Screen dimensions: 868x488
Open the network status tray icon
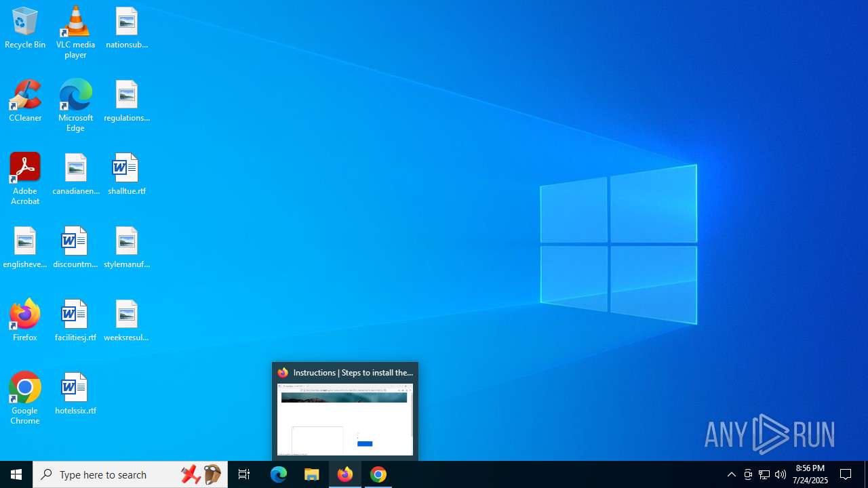tap(764, 474)
